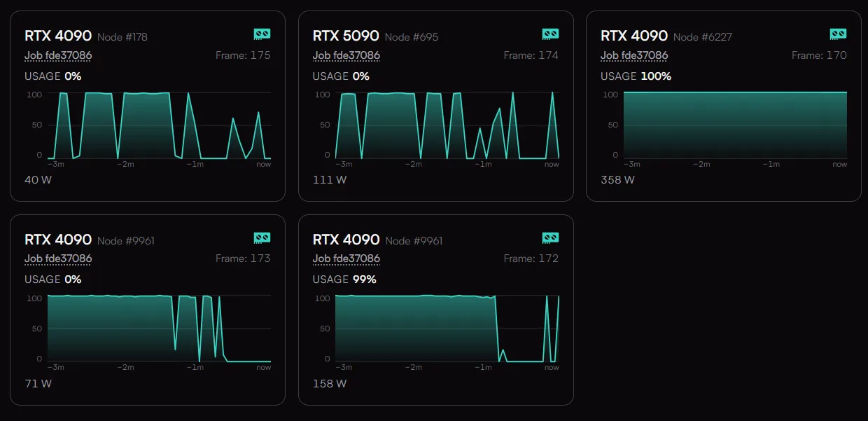This screenshot has width=868, height=421.
Task: Click the GPU icon on Node #6227 card
Action: coord(838,34)
